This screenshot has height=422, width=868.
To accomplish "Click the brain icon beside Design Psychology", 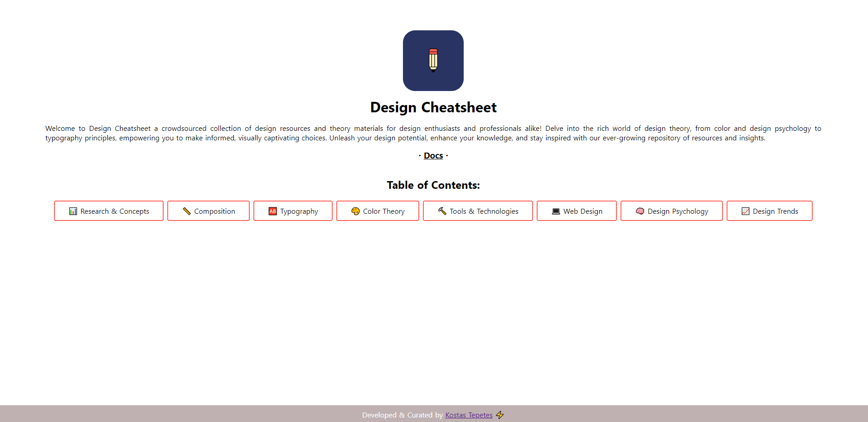I will pyautogui.click(x=640, y=211).
